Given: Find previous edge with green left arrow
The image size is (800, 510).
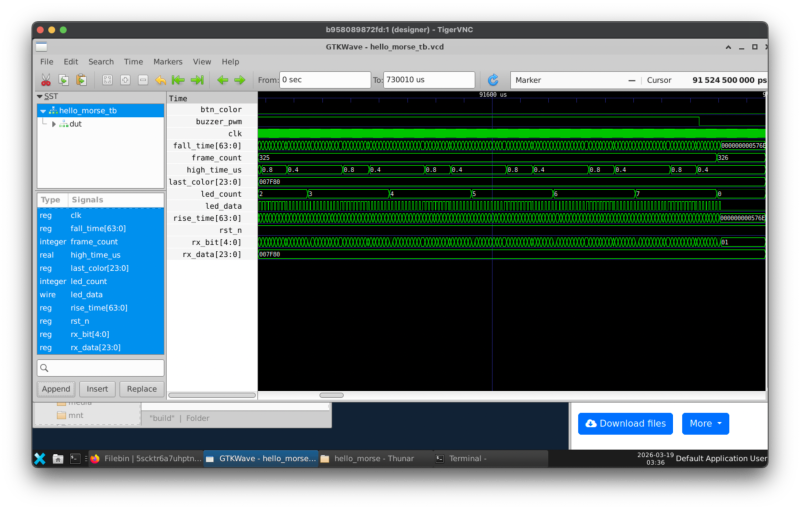Looking at the screenshot, I should coord(222,80).
